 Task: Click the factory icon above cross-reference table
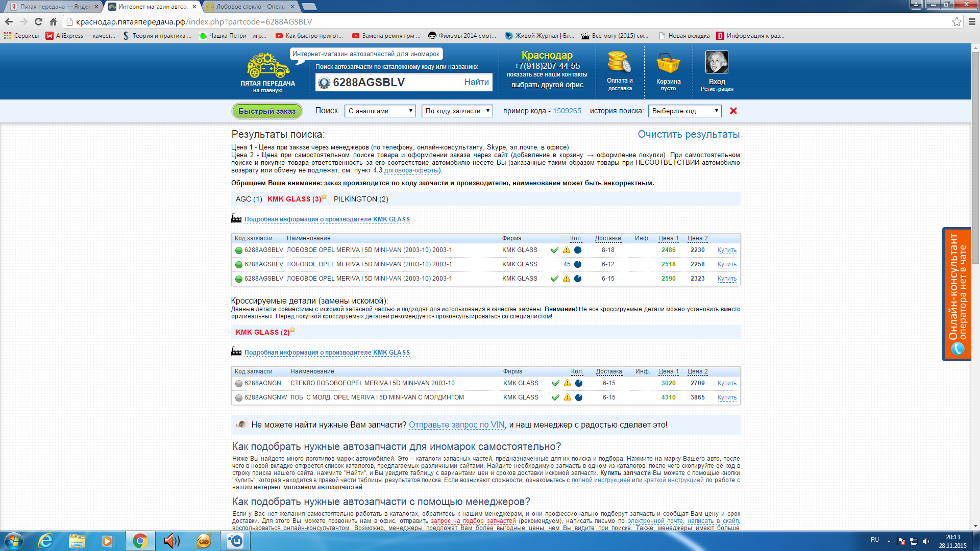236,352
